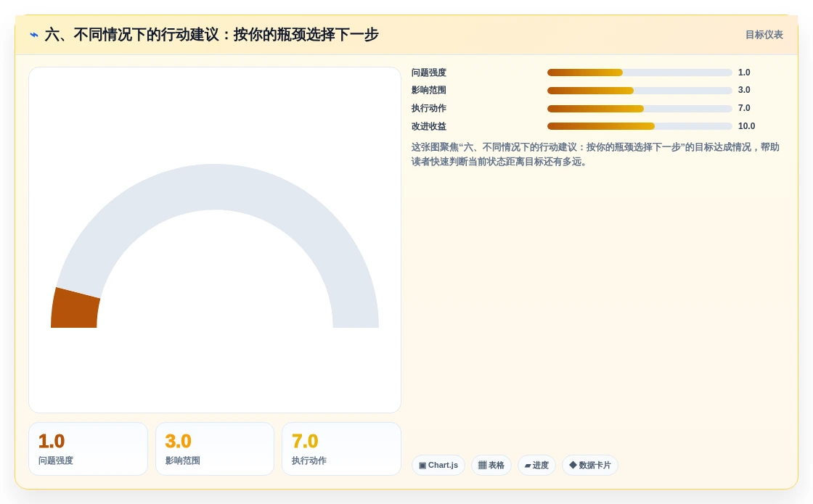Click the 改进收益 progress bar

[640, 126]
